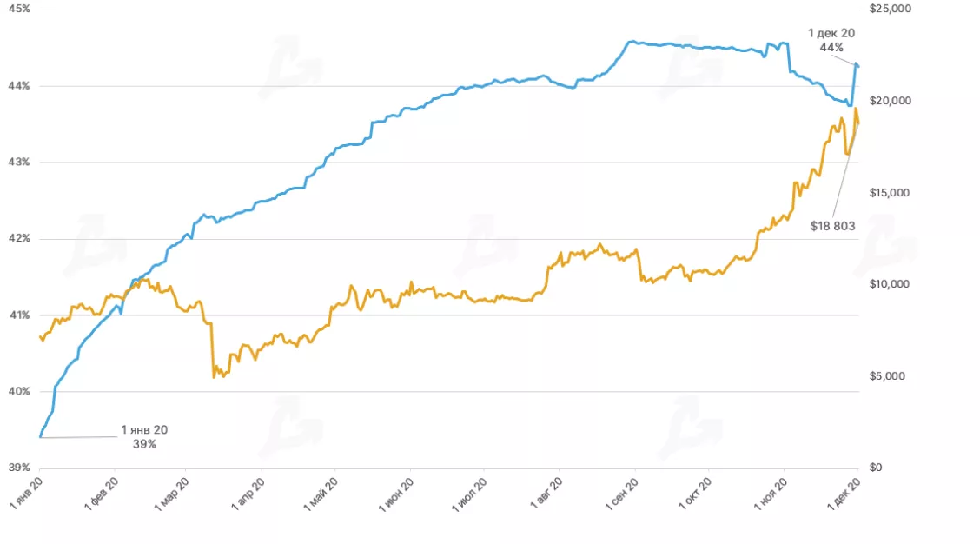Click the "$0" right axis label
This screenshot has width=980, height=544.
pos(875,468)
